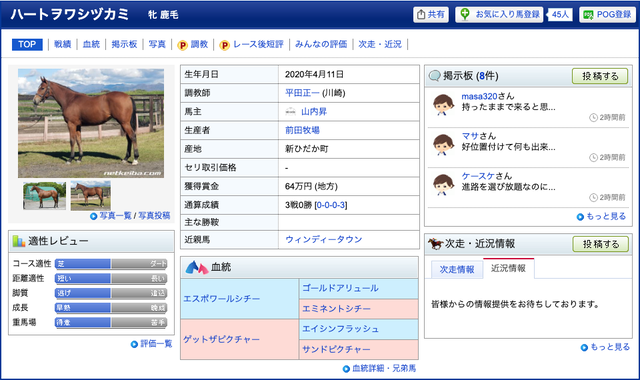Click the コース適性 芝/ダート rating bar

coord(111,264)
